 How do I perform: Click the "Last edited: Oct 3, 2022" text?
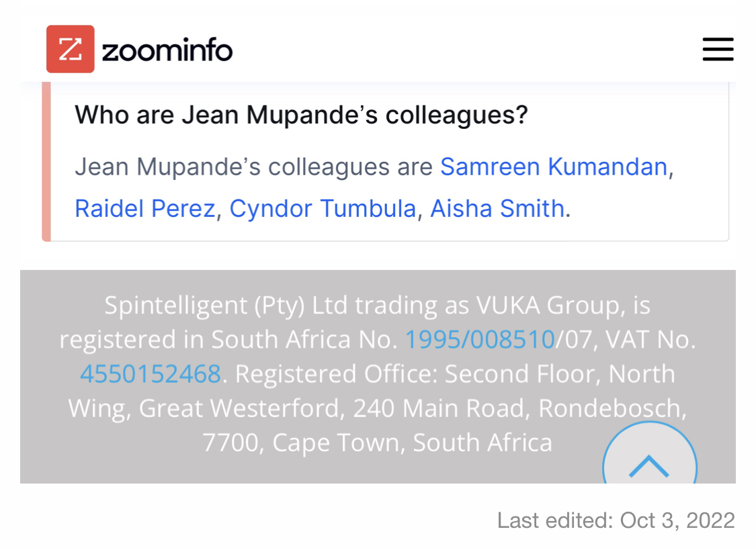click(x=616, y=520)
